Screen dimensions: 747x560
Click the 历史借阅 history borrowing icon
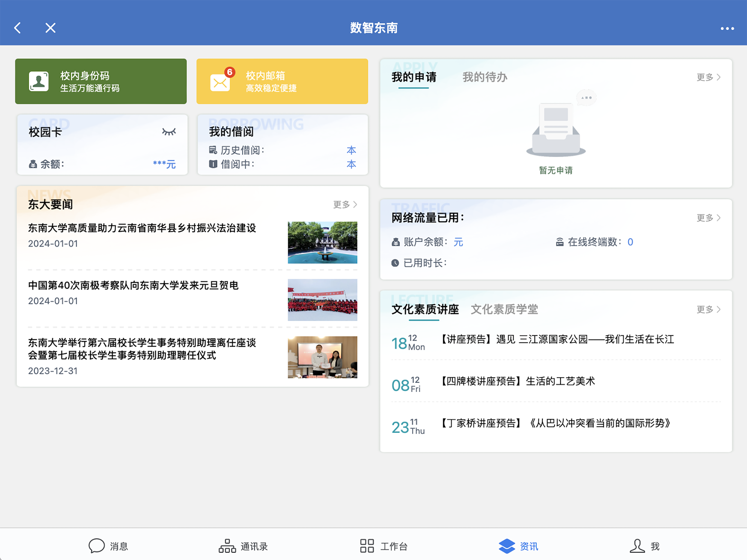pos(213,150)
